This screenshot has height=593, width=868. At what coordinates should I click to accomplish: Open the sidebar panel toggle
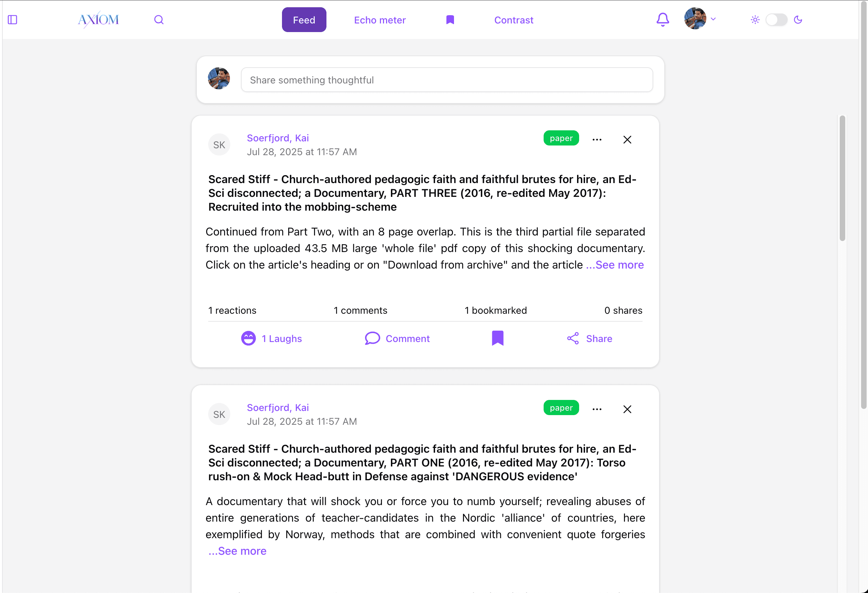12,19
